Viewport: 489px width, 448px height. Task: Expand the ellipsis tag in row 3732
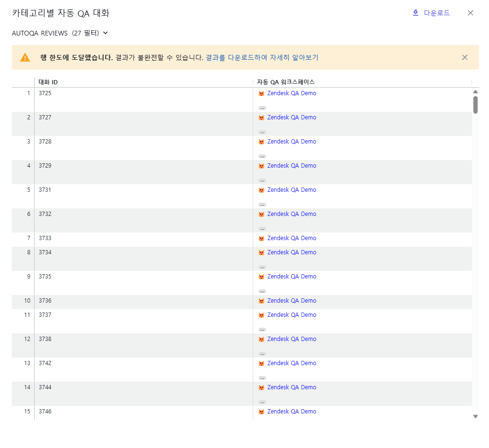click(262, 229)
